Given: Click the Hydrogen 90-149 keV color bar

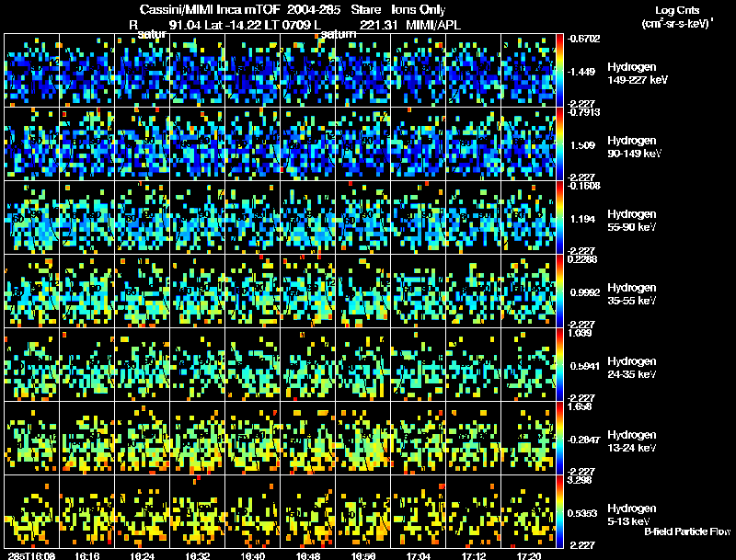Looking at the screenshot, I should [559, 144].
